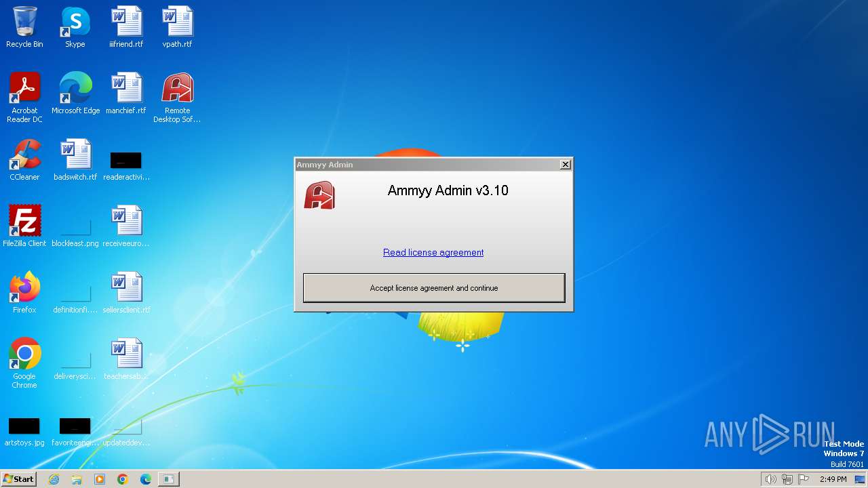
Task: Select the badswitch.rtf document icon
Action: (75, 161)
